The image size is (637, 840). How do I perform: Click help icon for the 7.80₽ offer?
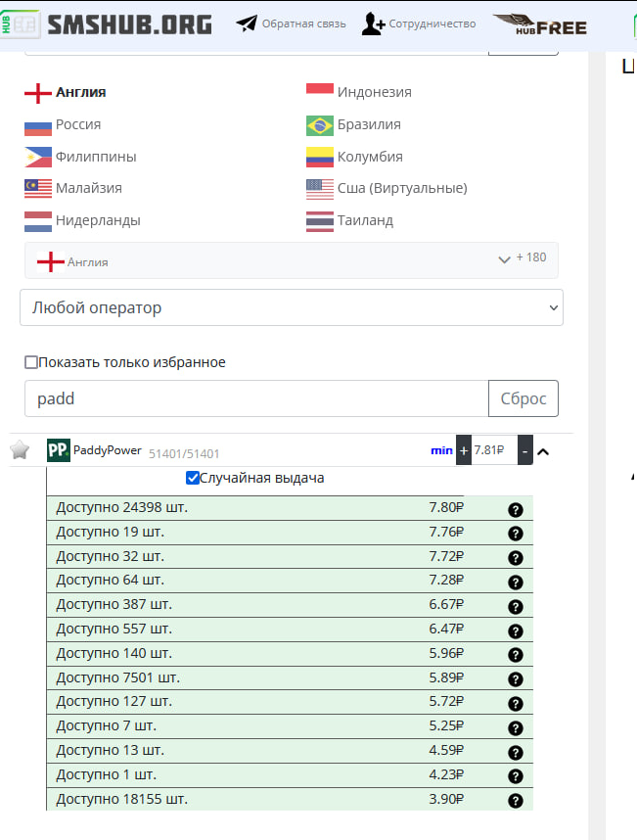516,509
